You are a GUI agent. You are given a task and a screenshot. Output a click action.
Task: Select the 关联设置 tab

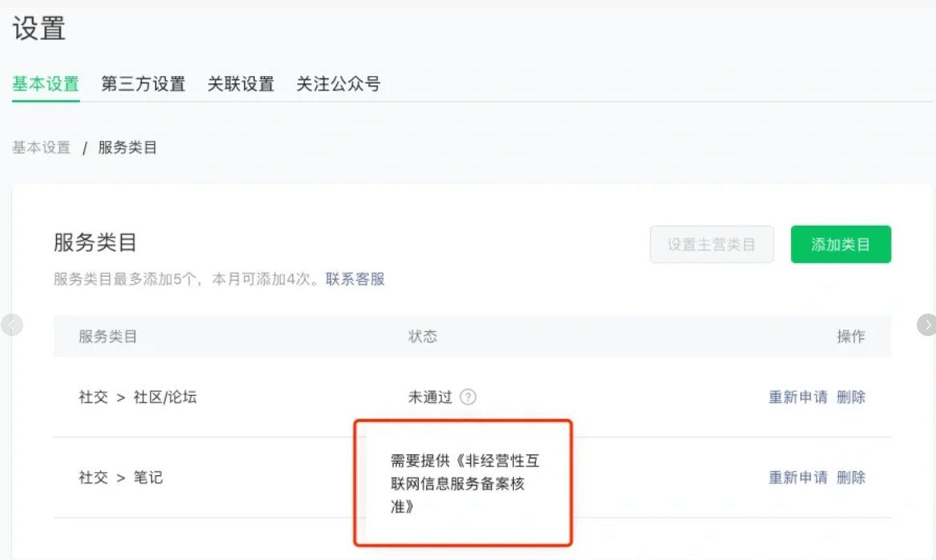coord(241,84)
